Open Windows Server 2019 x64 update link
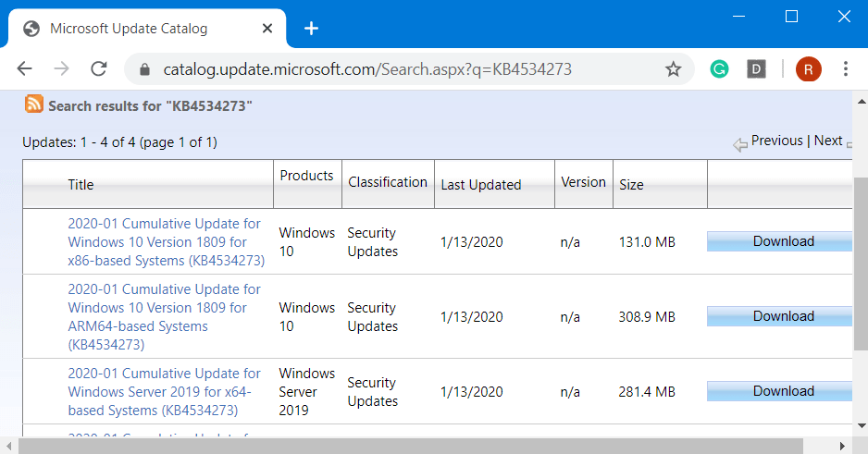868x454 pixels. tap(164, 391)
